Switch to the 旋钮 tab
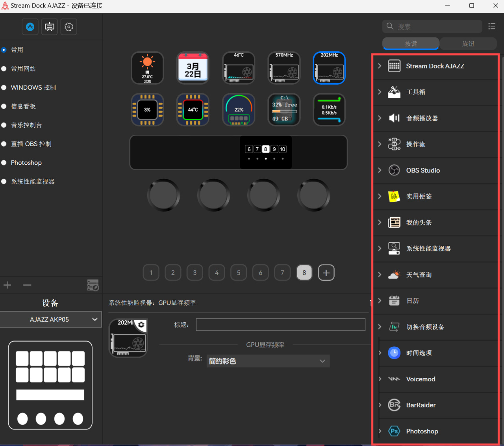504x446 pixels. tap(468, 43)
